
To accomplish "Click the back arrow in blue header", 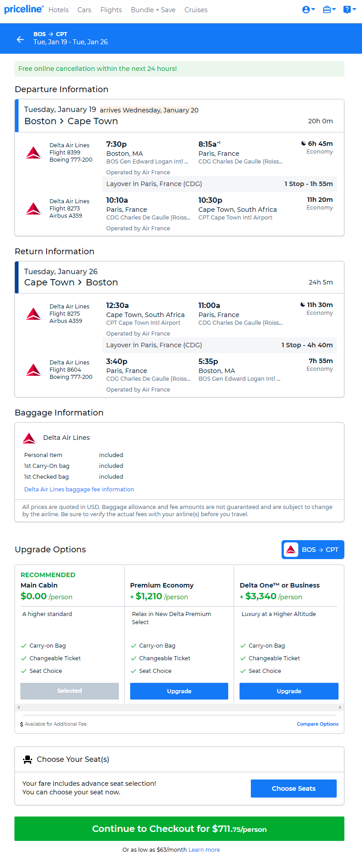I will point(20,39).
